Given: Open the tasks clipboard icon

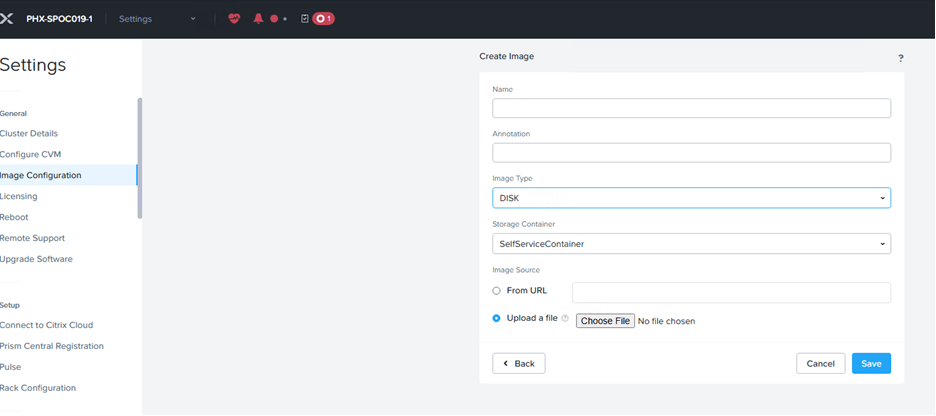Looking at the screenshot, I should click(304, 19).
